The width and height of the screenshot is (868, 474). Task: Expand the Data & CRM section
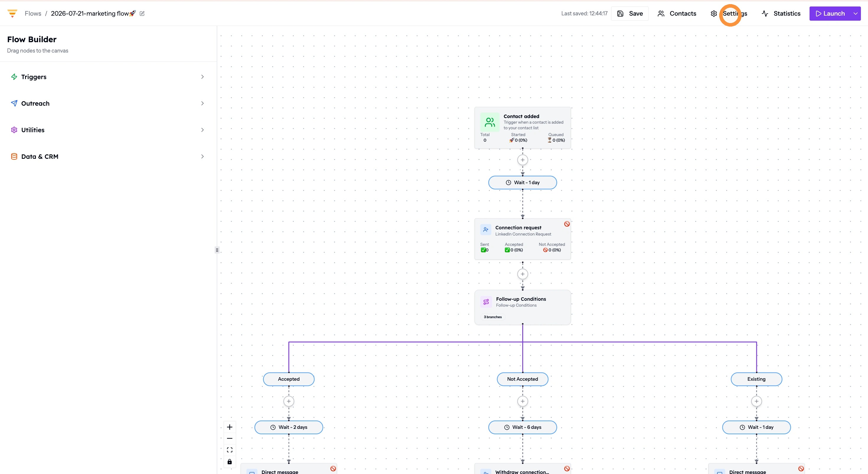click(x=108, y=157)
